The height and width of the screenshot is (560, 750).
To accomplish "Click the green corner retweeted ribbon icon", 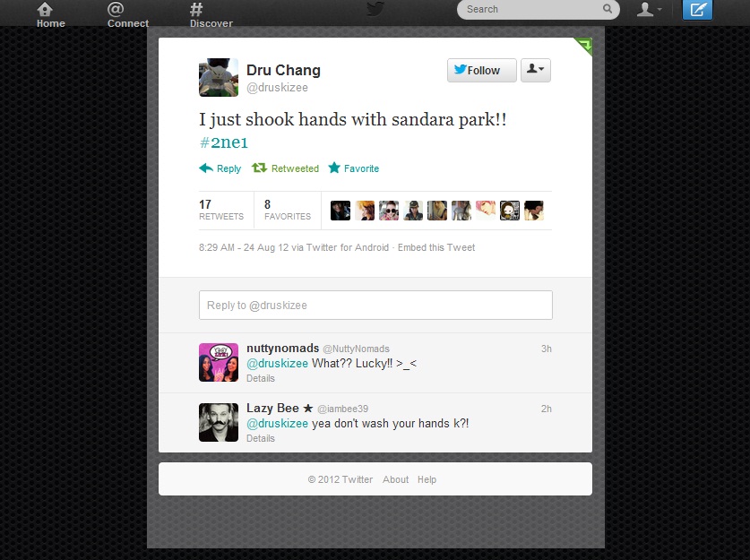I will coord(584,46).
